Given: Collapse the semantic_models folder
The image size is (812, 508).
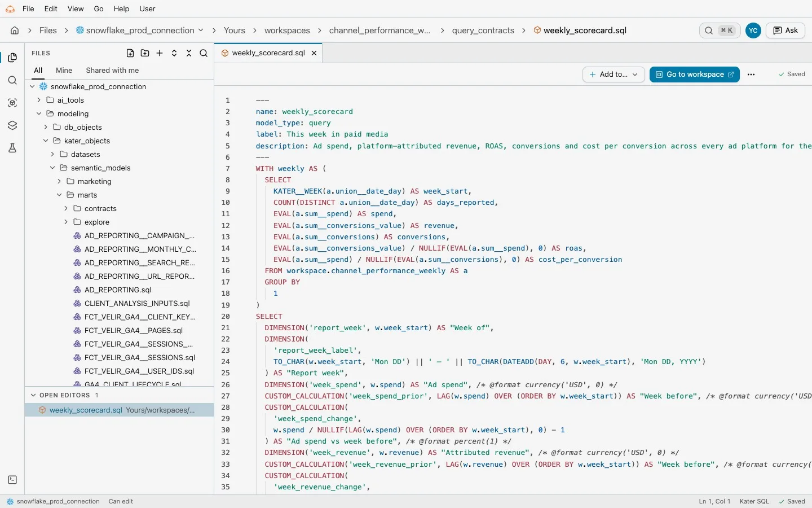Looking at the screenshot, I should pos(52,168).
